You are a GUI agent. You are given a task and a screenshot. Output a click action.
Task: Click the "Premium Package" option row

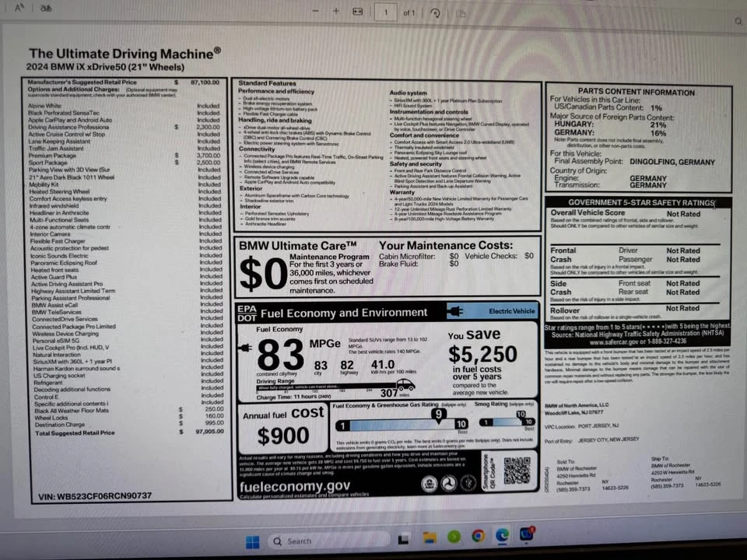124,156
